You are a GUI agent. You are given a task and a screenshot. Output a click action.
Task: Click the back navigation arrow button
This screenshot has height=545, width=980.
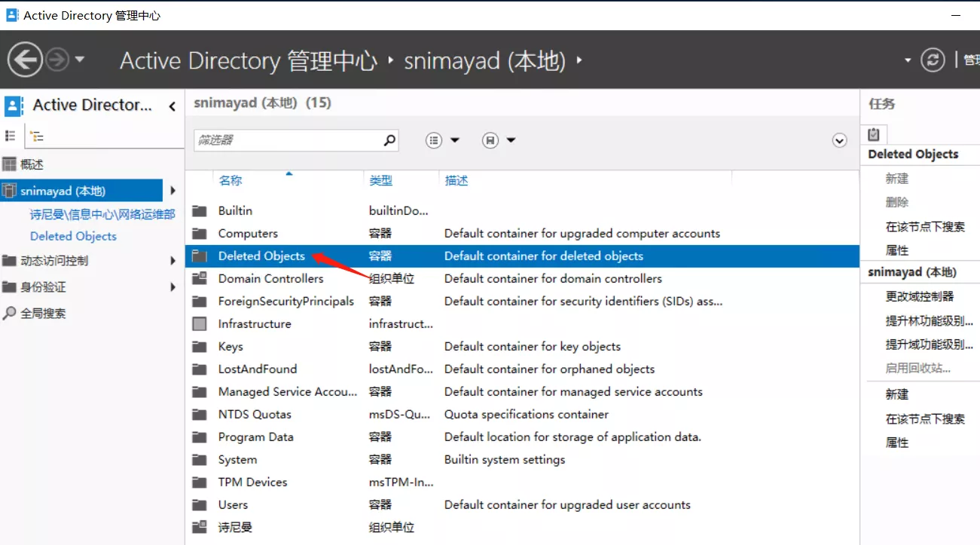tap(25, 60)
